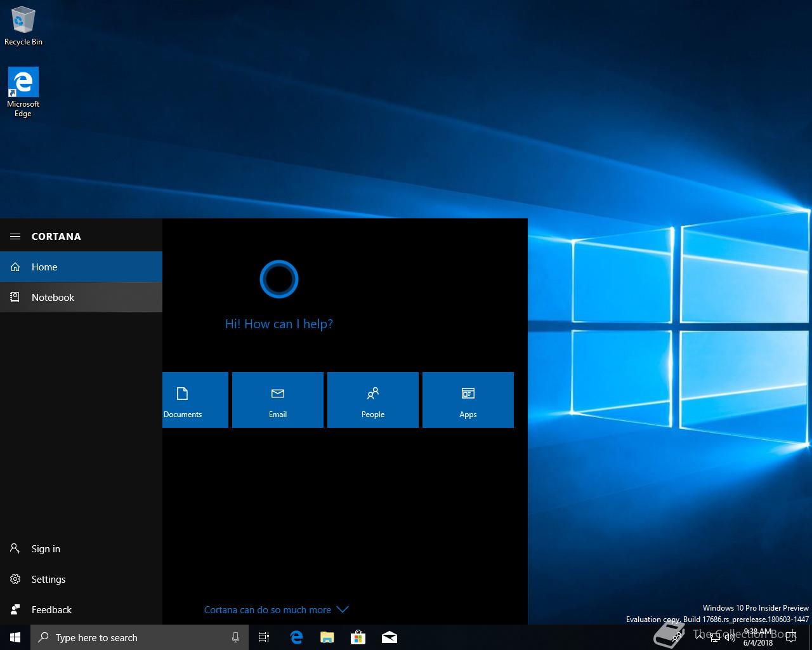Click the clock showing 9:38 AM
This screenshot has height=650, width=812.
[x=758, y=637]
